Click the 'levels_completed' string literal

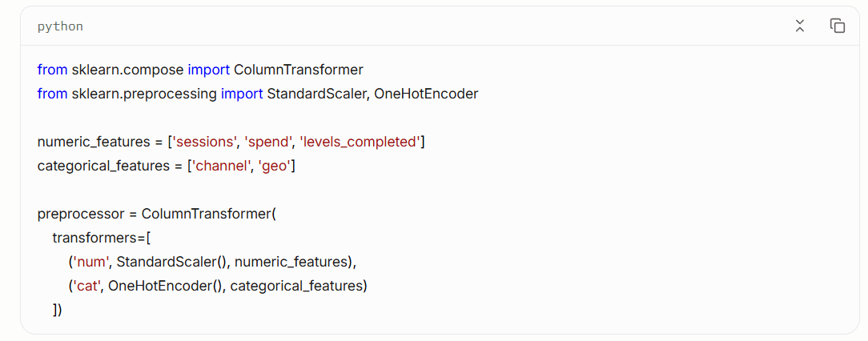pyautogui.click(x=360, y=142)
